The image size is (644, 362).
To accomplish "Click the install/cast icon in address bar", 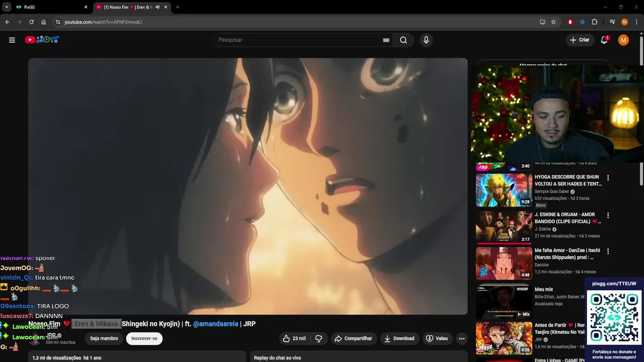I will [542, 22].
